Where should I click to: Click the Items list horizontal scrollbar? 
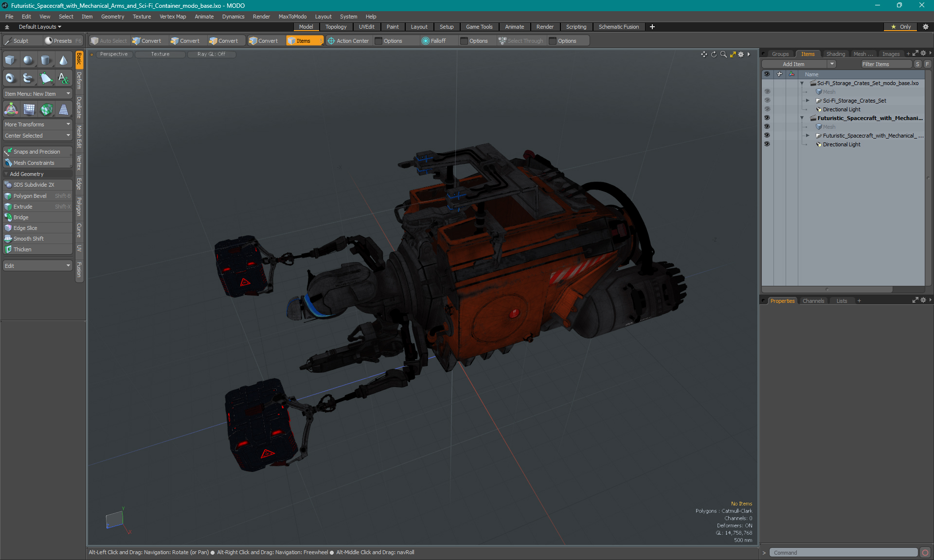(827, 289)
